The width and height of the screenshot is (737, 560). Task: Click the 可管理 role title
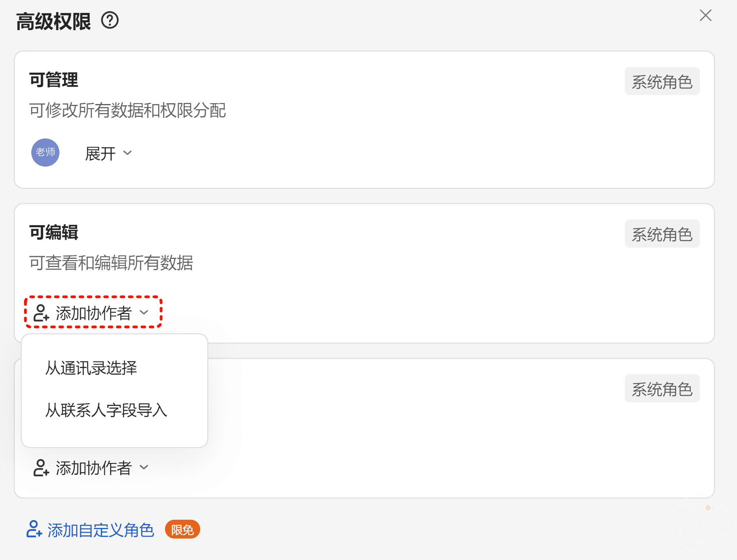pos(54,80)
